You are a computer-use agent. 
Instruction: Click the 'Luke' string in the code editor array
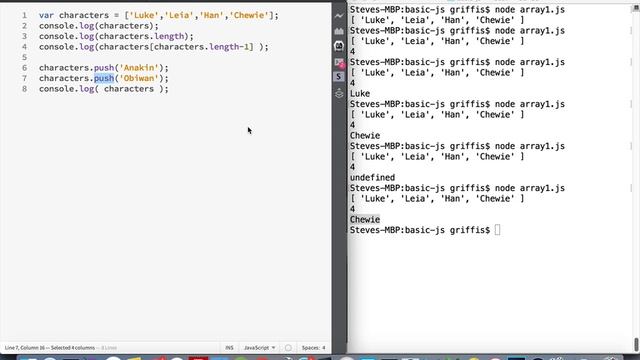click(x=144, y=16)
